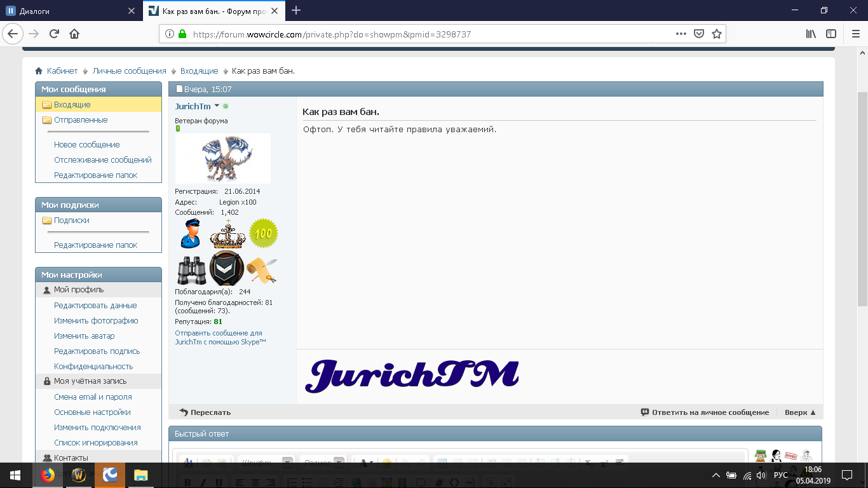Expand page actions three-dots menu in address bar
This screenshot has height=488, width=868.
click(x=681, y=34)
